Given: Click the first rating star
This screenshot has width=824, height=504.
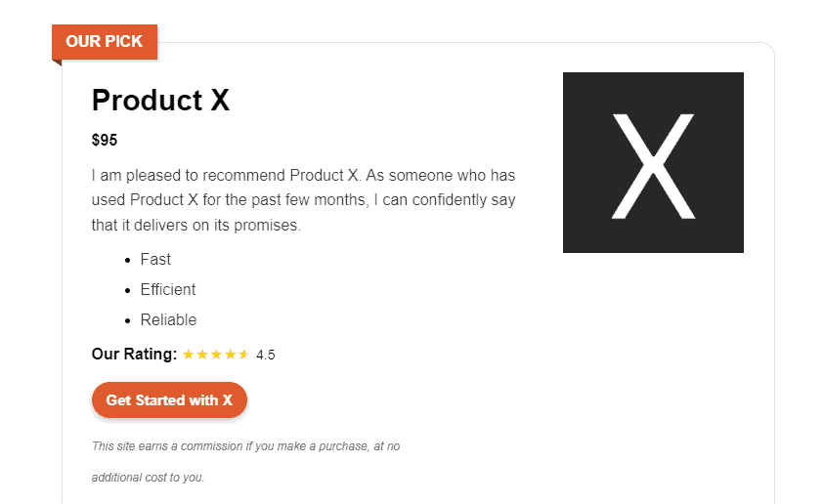Looking at the screenshot, I should coord(189,355).
